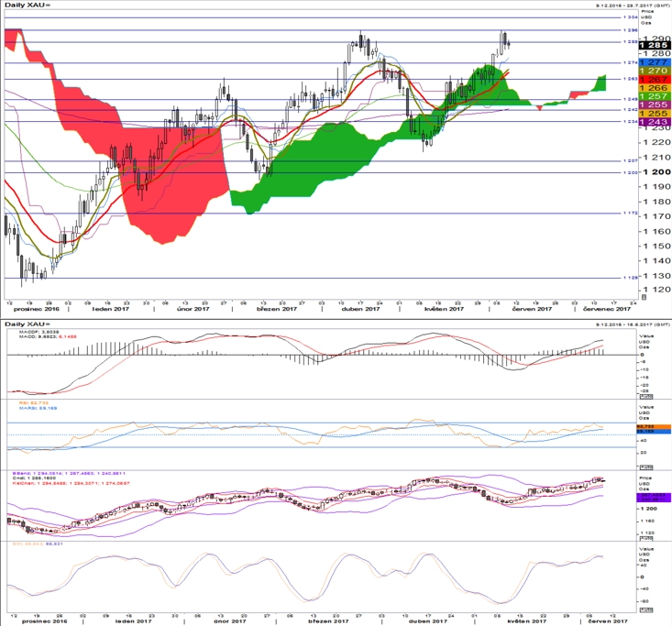Select the MACDF legend line
Viewport: 672px width, 626px height.
click(39, 332)
